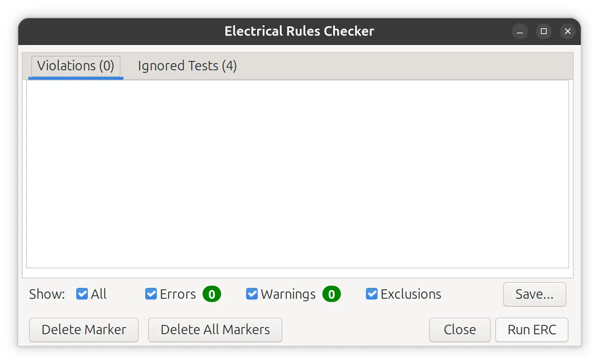This screenshot has width=599, height=364.
Task: Click the X icon in the title bar
Action: tap(568, 32)
